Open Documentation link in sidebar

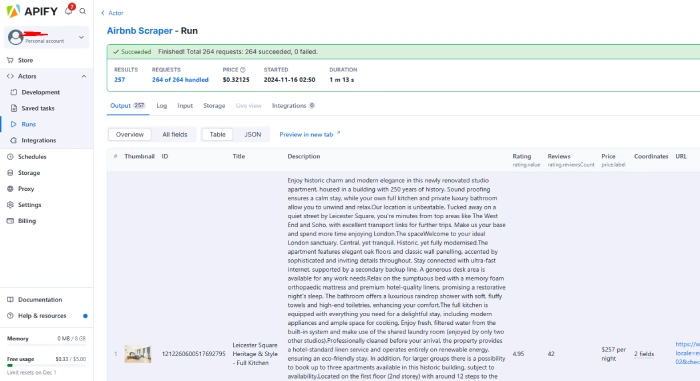(40, 300)
